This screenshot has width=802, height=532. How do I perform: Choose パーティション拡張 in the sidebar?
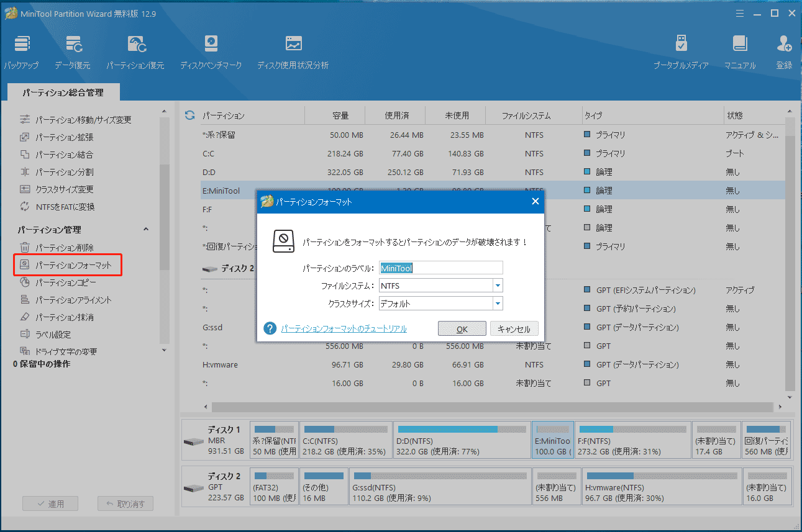[x=57, y=137]
